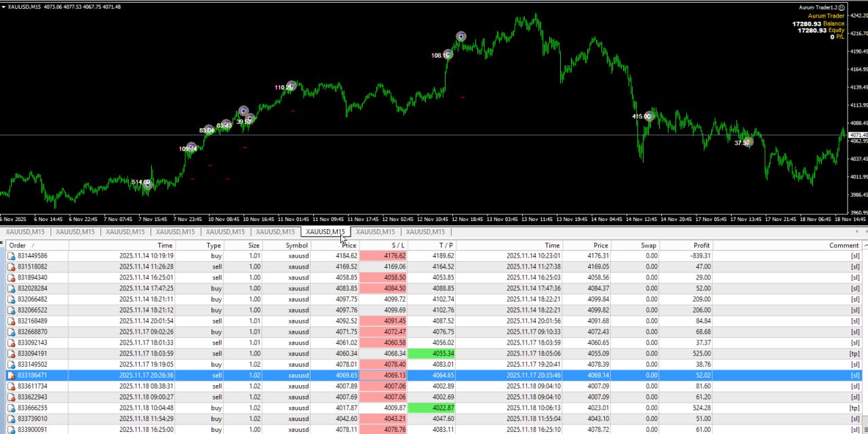
Task: Click the green T/P cell 4055.34
Action: point(432,354)
